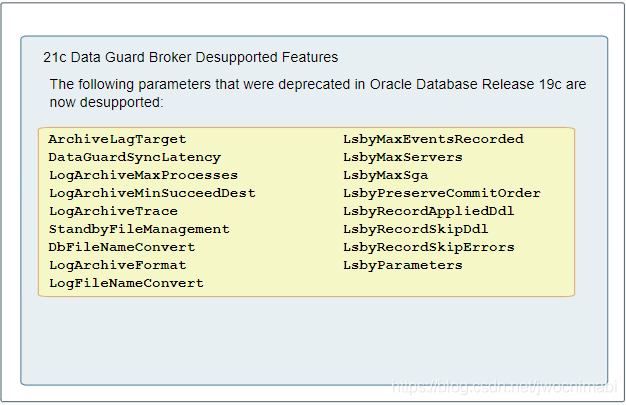The image size is (626, 405).
Task: Select the LogArchiveMinSucceedDest parameter
Action: pos(152,193)
